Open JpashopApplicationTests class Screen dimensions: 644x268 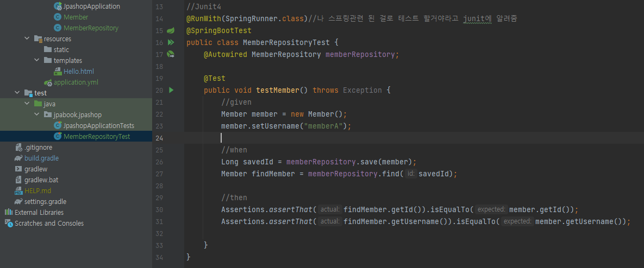pos(99,125)
